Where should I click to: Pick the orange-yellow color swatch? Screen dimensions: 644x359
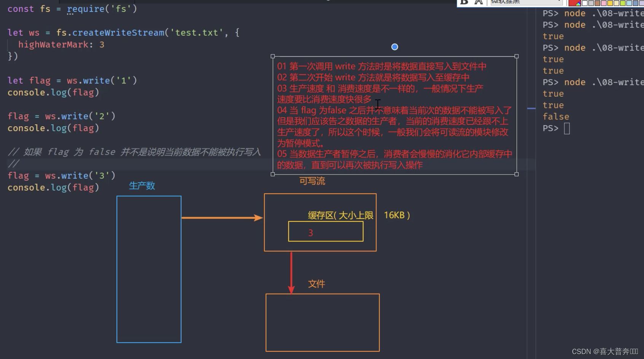[610, 3]
